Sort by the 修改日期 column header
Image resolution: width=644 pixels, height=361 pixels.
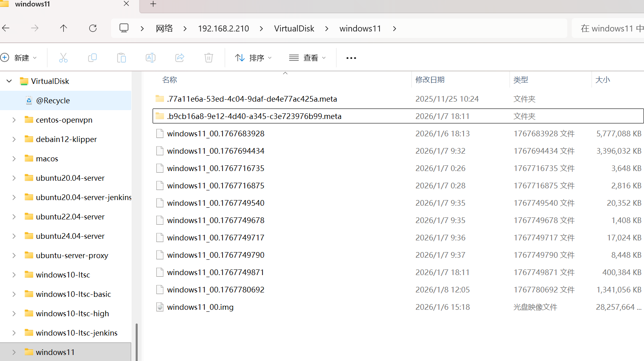(x=430, y=80)
